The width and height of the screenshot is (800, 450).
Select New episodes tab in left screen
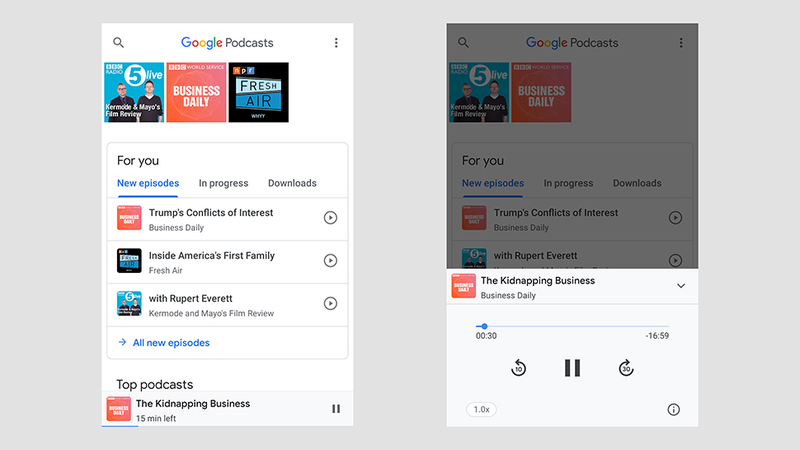(148, 183)
